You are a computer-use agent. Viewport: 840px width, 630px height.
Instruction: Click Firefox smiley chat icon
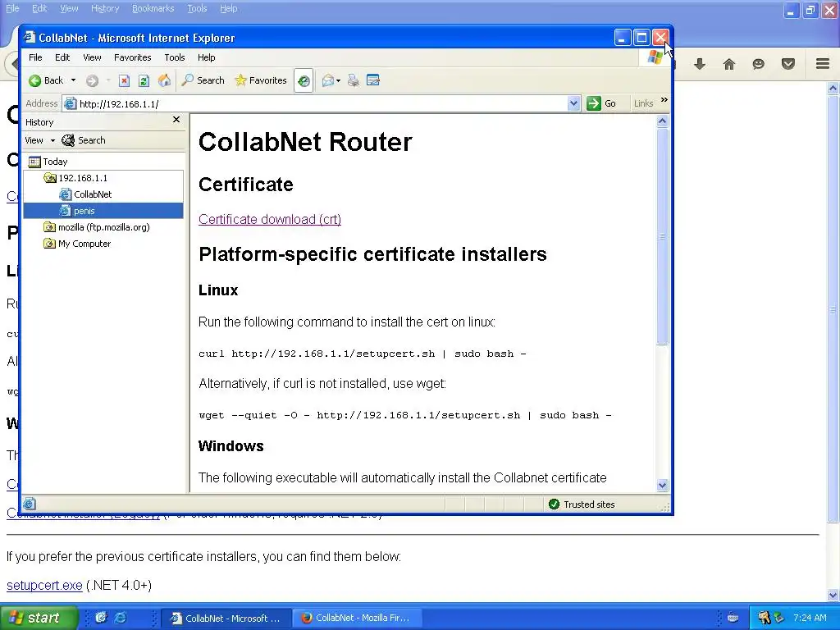pos(758,64)
